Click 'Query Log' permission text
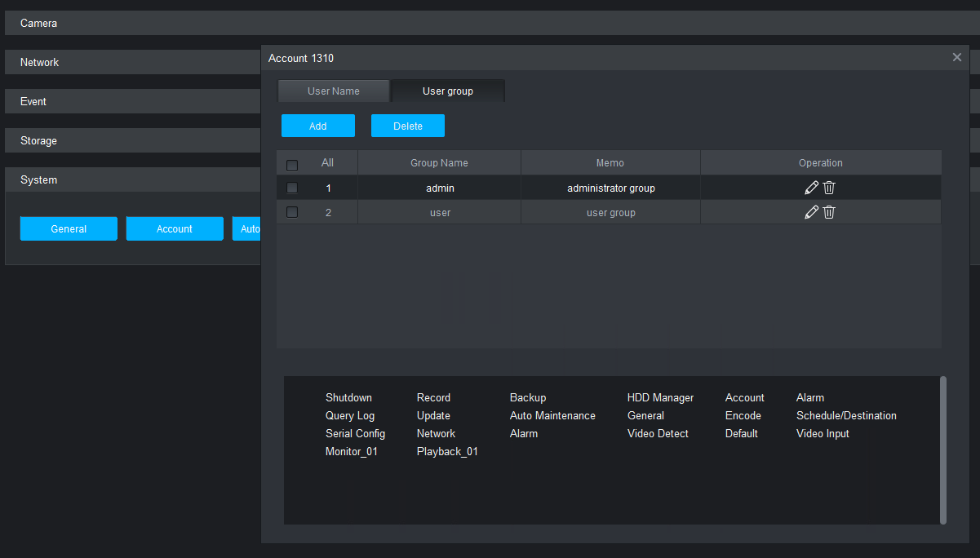The width and height of the screenshot is (980, 558). tap(350, 416)
